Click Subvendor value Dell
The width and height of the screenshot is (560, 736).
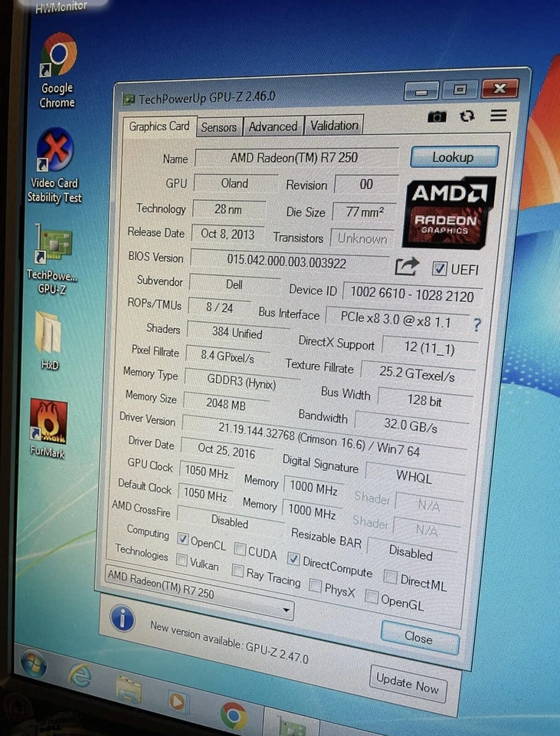pos(234,284)
